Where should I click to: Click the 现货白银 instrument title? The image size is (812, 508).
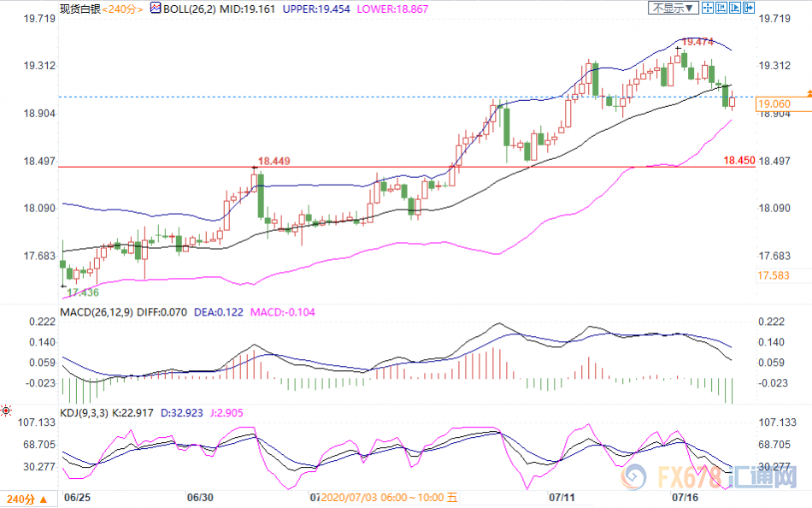click(x=80, y=9)
